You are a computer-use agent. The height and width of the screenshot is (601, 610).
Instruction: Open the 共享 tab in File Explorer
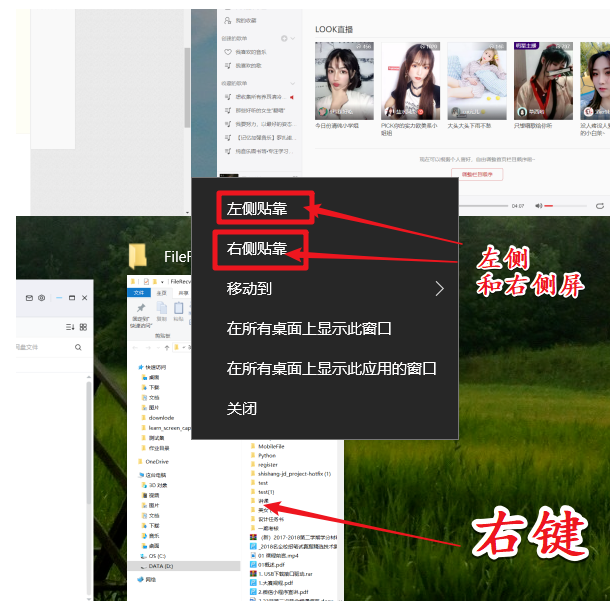click(183, 293)
